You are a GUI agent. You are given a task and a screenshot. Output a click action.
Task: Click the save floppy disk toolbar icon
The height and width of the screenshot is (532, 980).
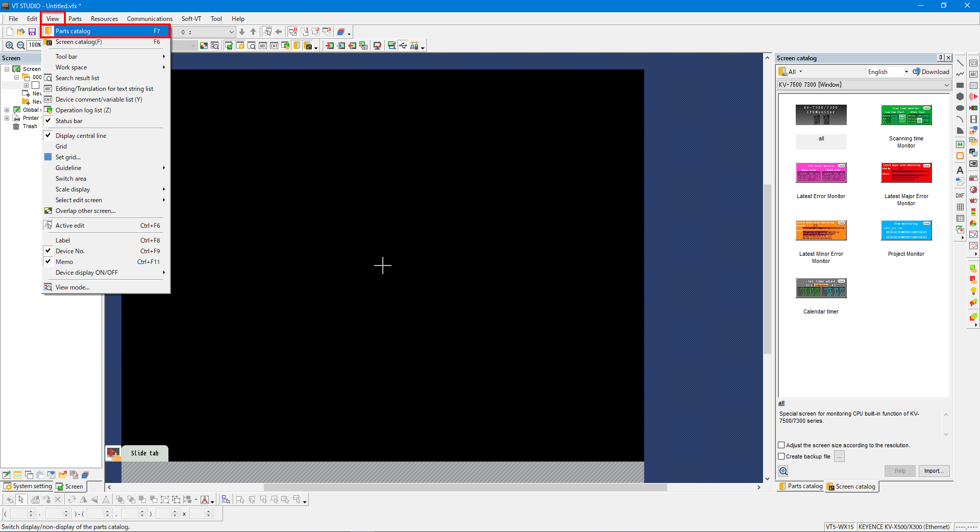coord(32,32)
